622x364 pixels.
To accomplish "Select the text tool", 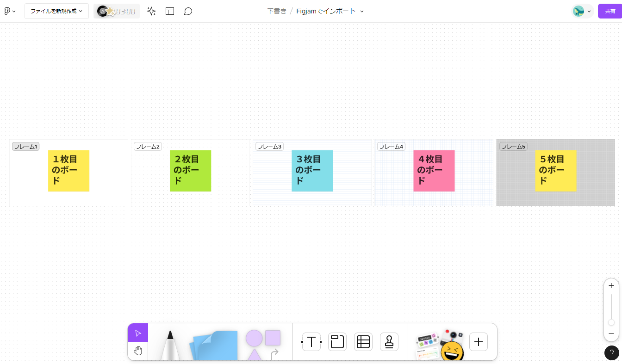I will point(311,342).
